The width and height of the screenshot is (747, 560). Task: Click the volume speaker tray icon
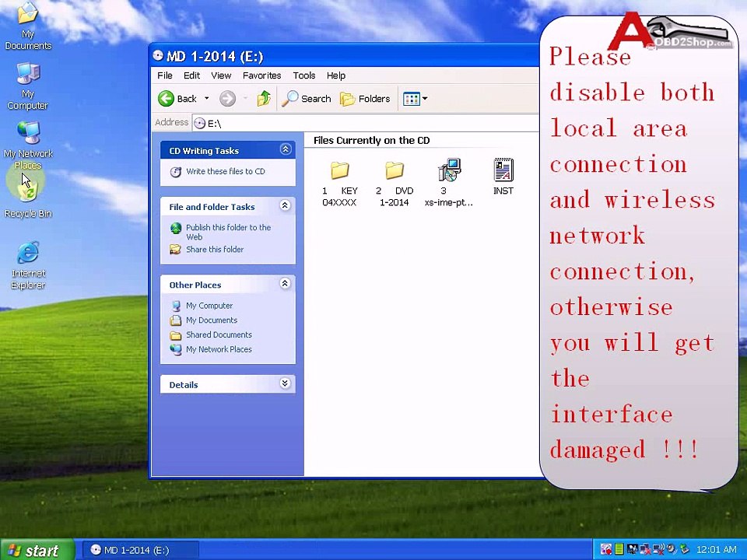tap(672, 550)
